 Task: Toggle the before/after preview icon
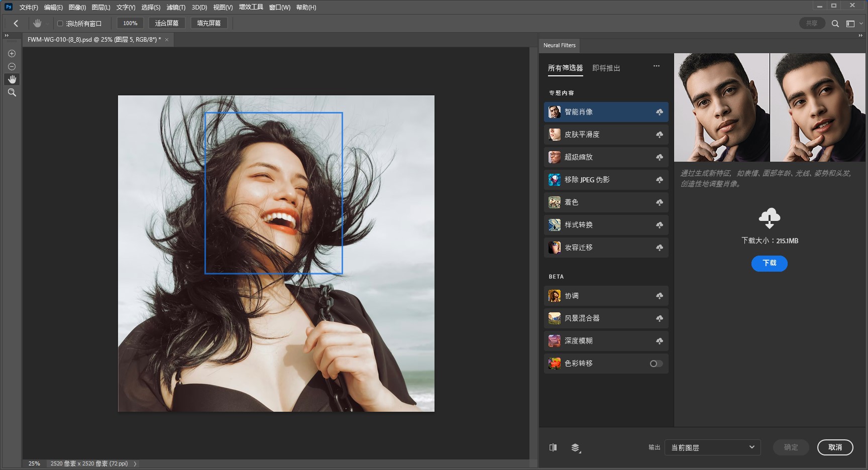coord(553,447)
